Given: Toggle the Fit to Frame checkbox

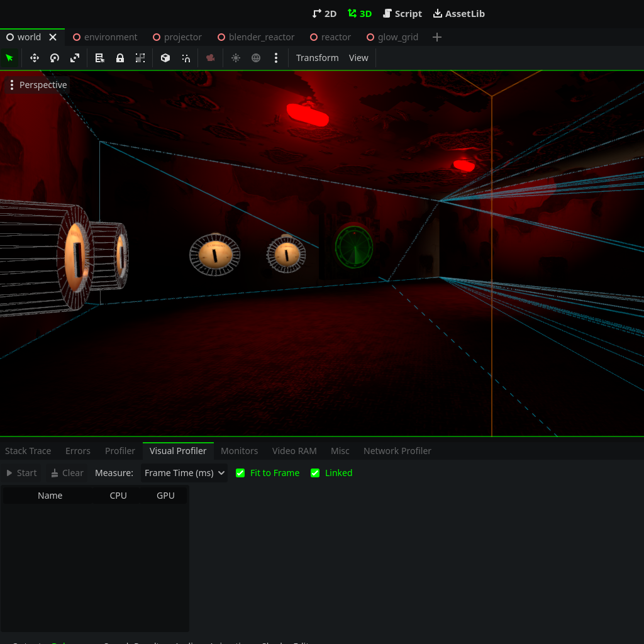Looking at the screenshot, I should pos(240,473).
